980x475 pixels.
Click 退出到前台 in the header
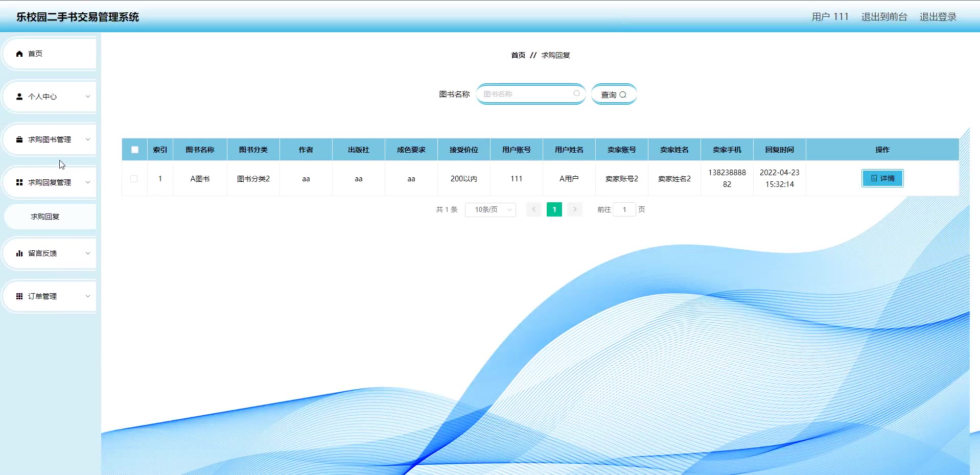pos(884,17)
